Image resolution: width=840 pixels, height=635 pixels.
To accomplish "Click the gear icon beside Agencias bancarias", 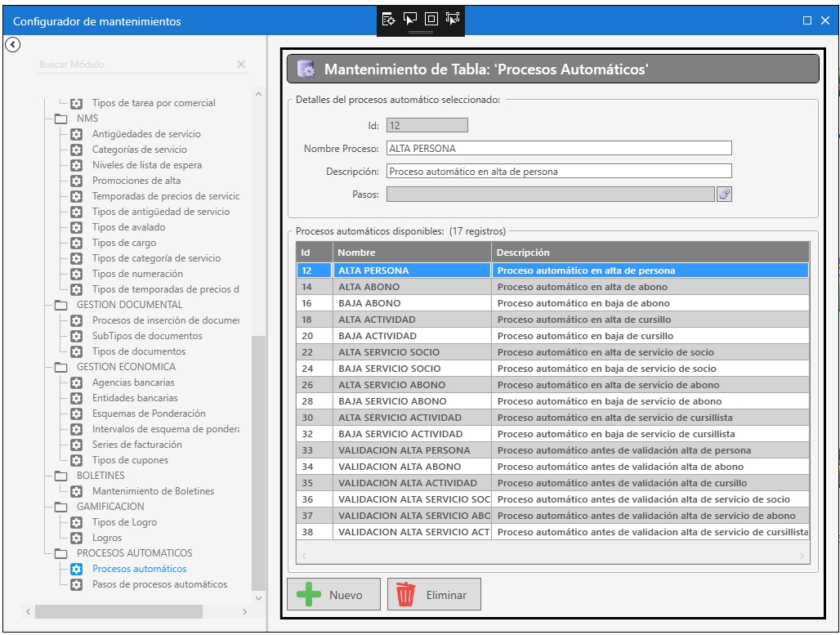I will point(77,382).
